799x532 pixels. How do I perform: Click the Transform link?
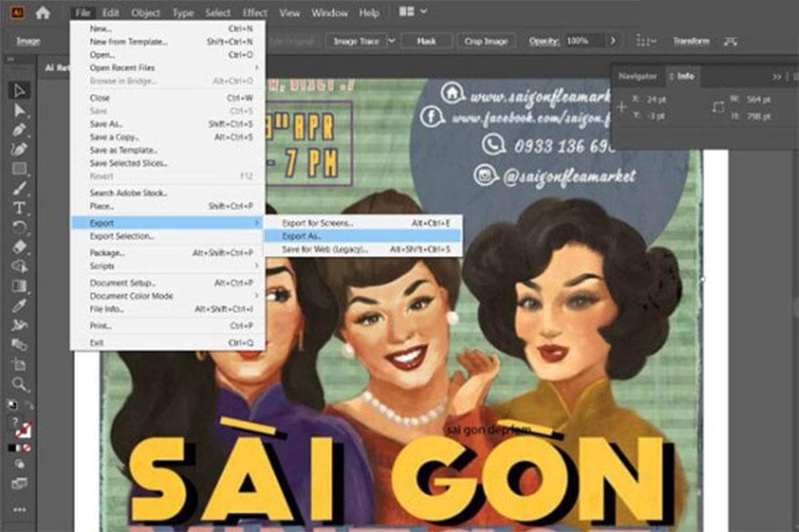pyautogui.click(x=691, y=41)
